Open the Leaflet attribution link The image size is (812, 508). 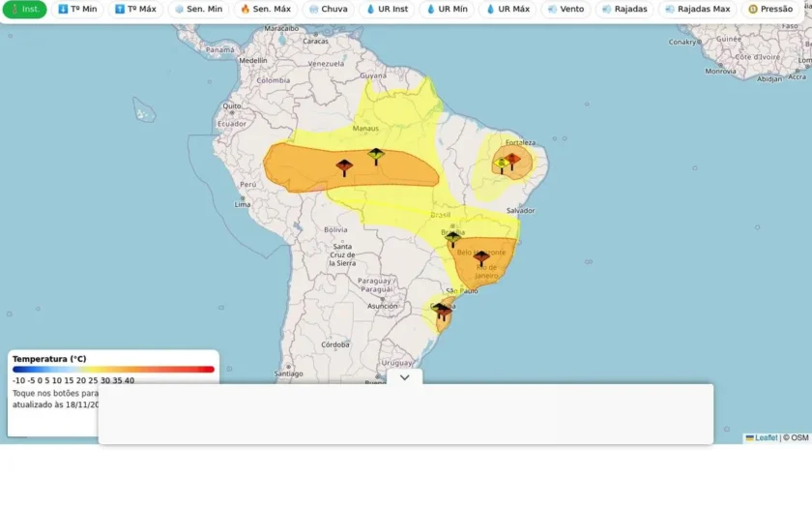(762, 437)
